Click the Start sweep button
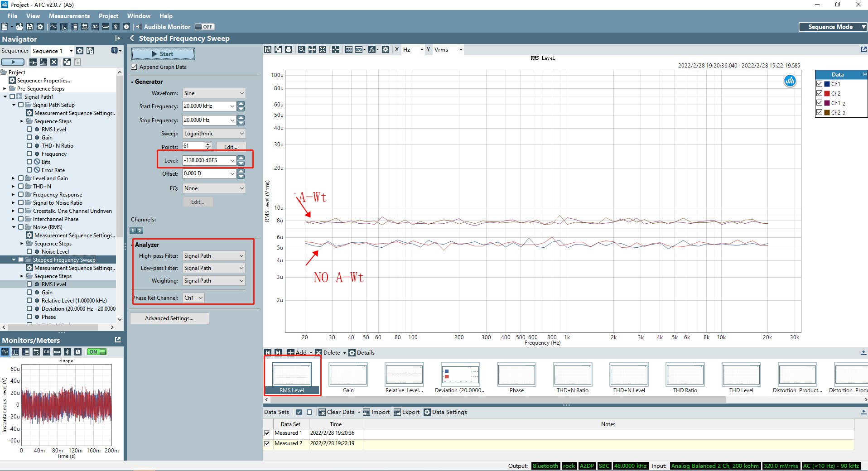Screen dimensions: 868x471 163,54
